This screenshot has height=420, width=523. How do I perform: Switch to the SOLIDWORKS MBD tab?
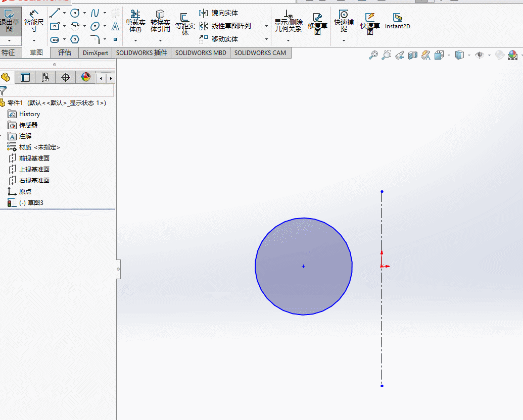coord(201,52)
